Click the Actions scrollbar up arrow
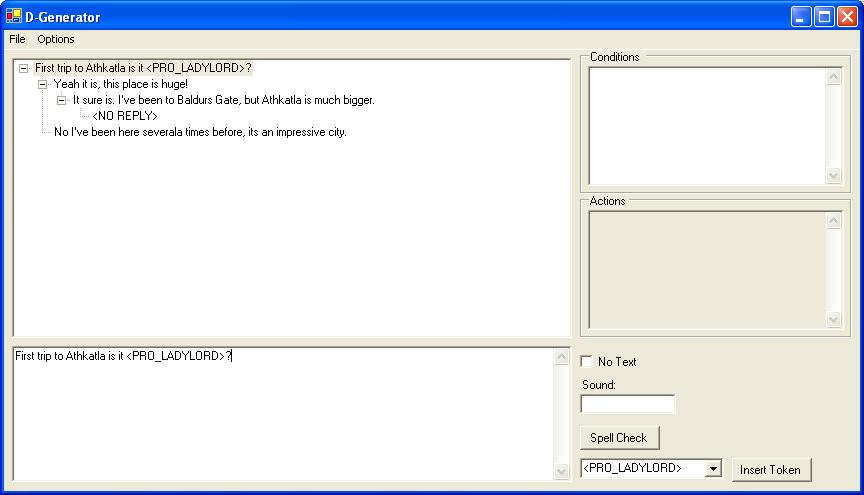 point(834,221)
